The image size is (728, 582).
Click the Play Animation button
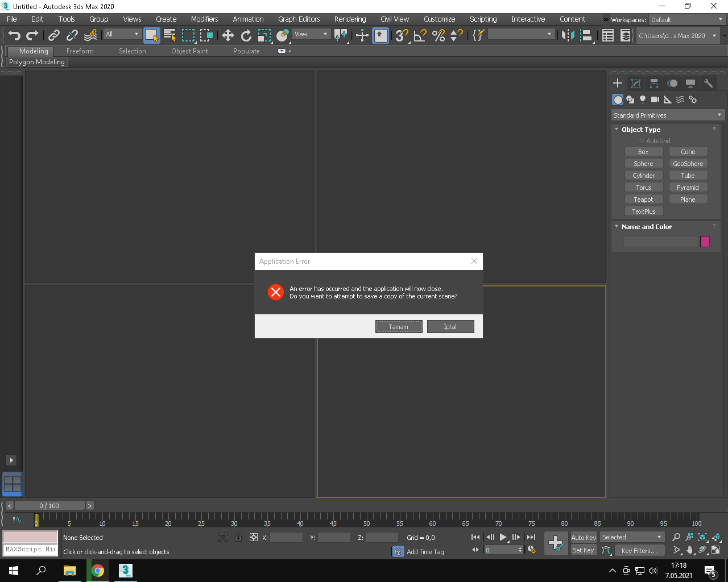click(x=503, y=537)
